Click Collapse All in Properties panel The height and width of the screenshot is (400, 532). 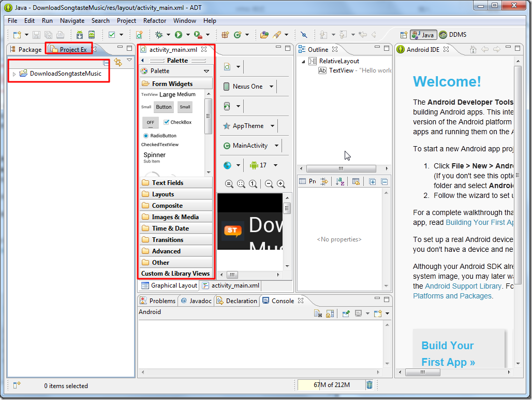click(385, 182)
